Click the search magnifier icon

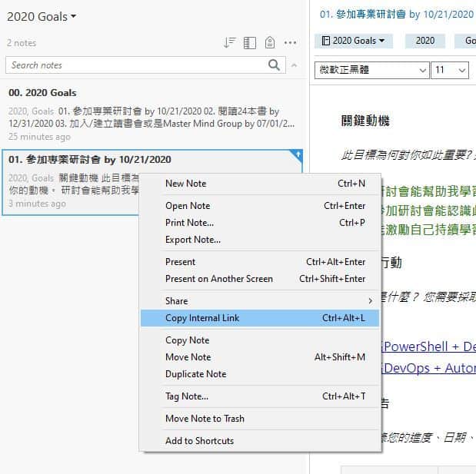[274, 65]
